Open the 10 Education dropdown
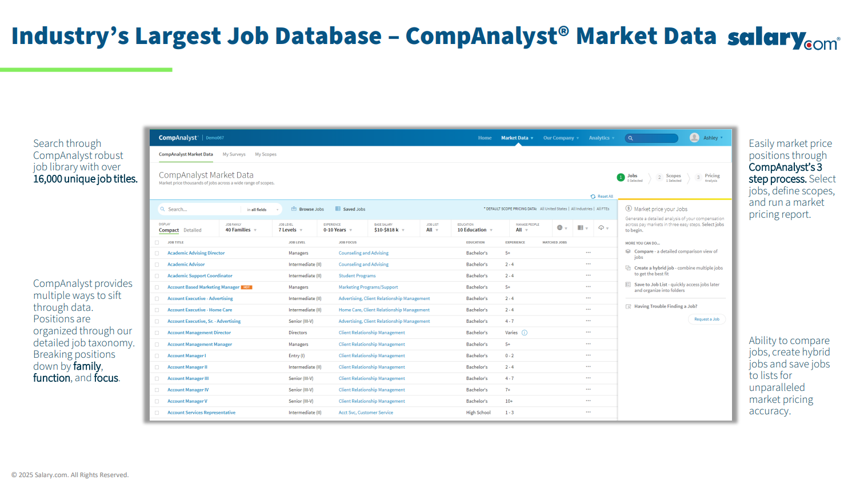 [475, 230]
